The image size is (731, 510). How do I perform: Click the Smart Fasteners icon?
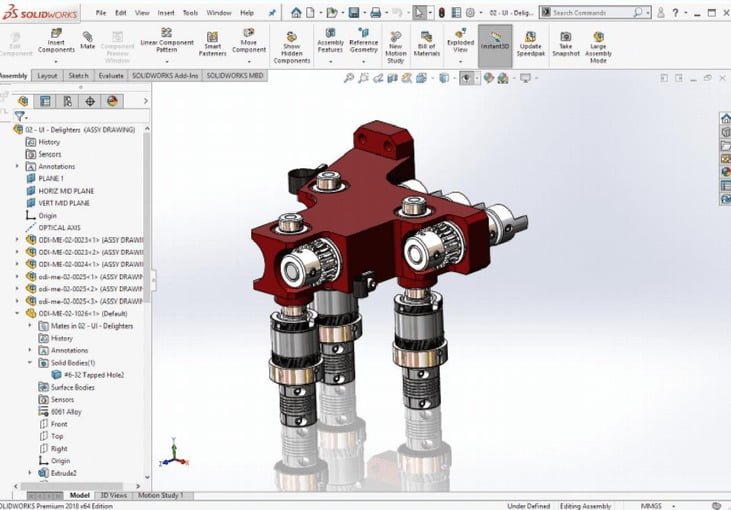(212, 44)
